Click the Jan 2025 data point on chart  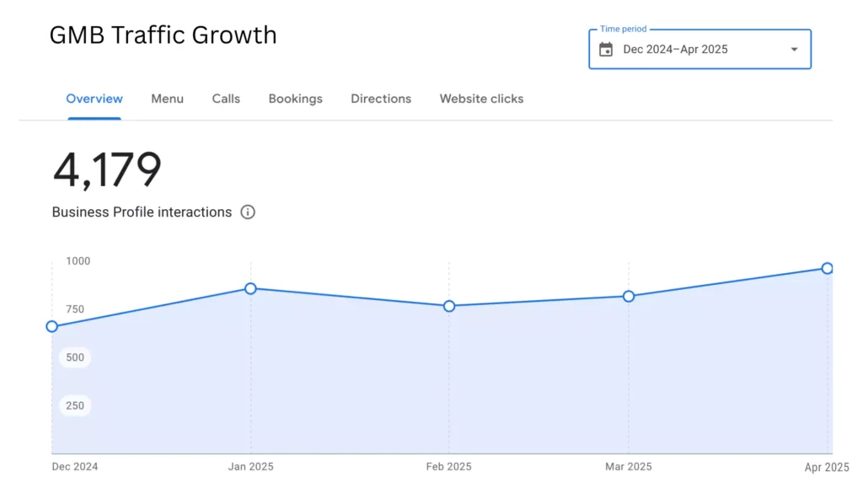[x=251, y=288]
